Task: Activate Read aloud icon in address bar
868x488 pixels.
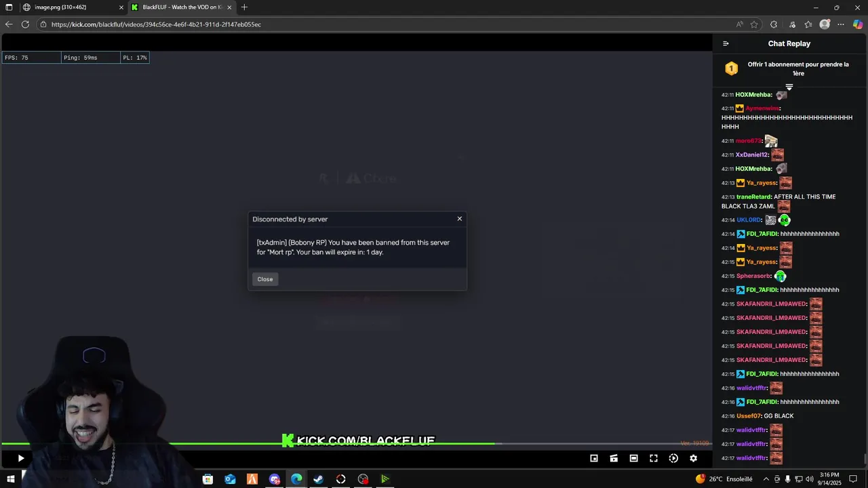Action: [740, 24]
